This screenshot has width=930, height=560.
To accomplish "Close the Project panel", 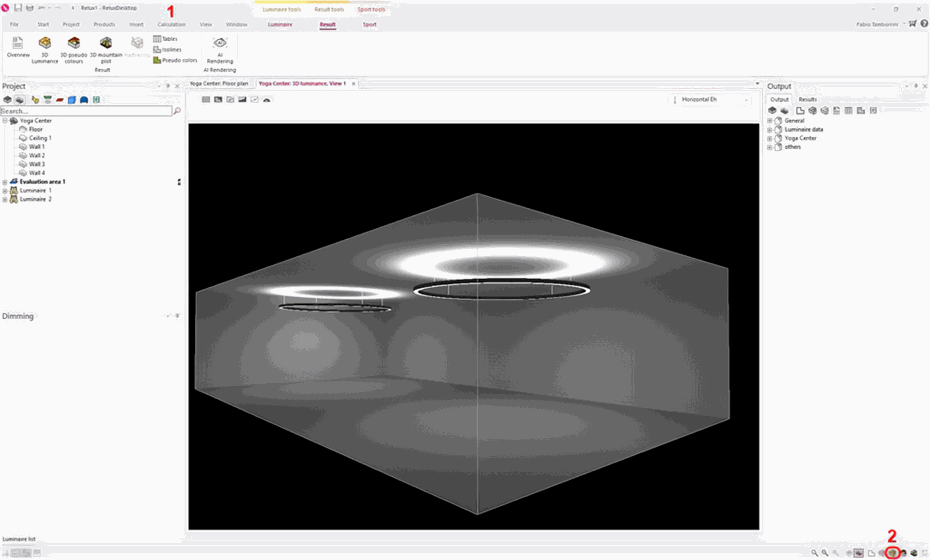I will 177,86.
